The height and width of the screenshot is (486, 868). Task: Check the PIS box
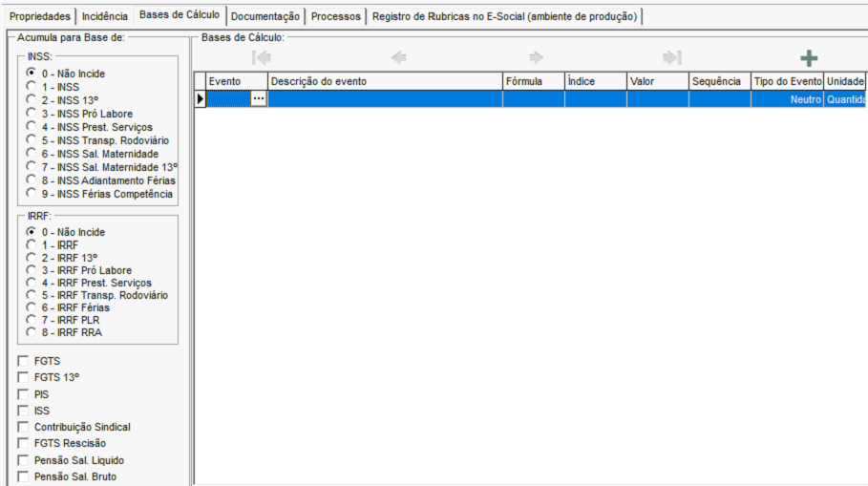(x=23, y=394)
